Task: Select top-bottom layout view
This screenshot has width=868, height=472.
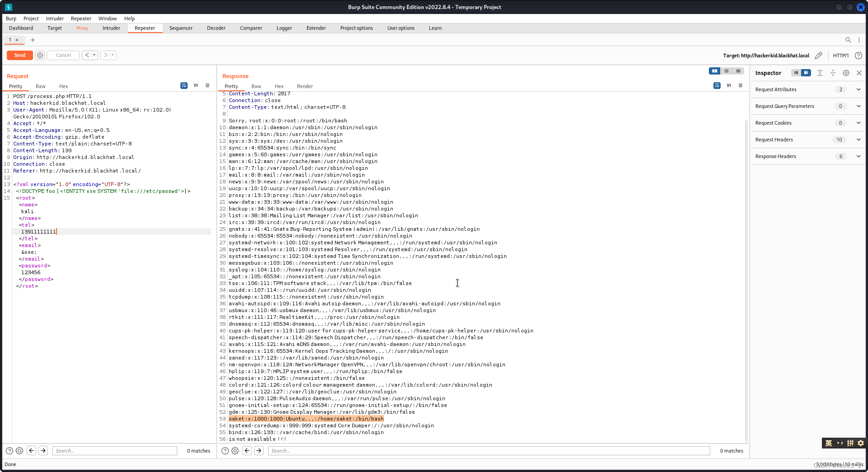Action: click(x=726, y=71)
